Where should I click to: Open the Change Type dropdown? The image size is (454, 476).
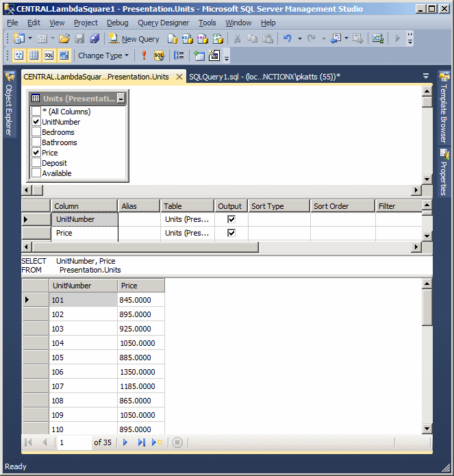pyautogui.click(x=103, y=55)
